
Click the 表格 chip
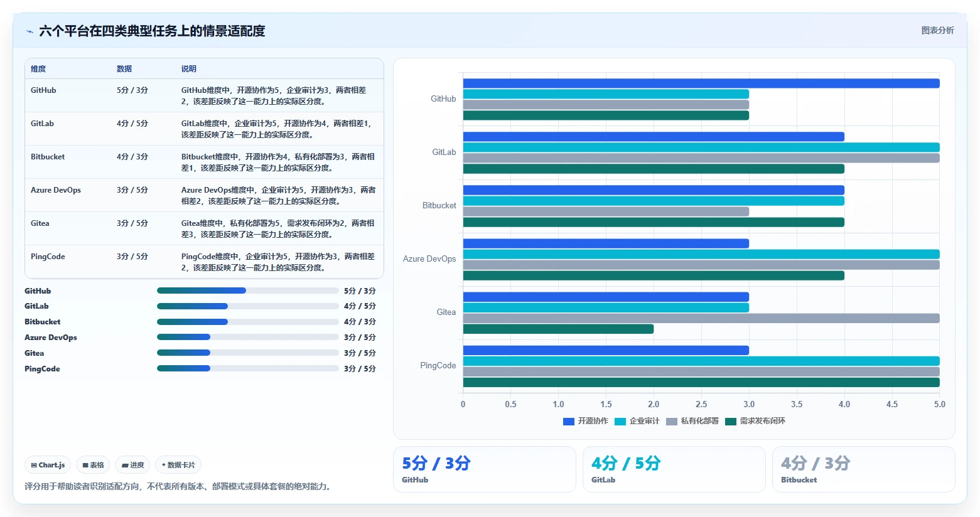(93, 465)
